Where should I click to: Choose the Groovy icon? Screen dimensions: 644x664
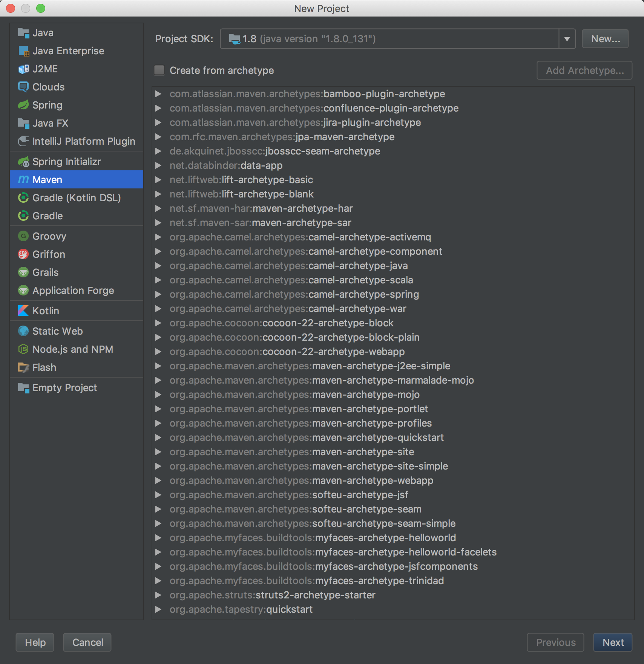click(23, 236)
